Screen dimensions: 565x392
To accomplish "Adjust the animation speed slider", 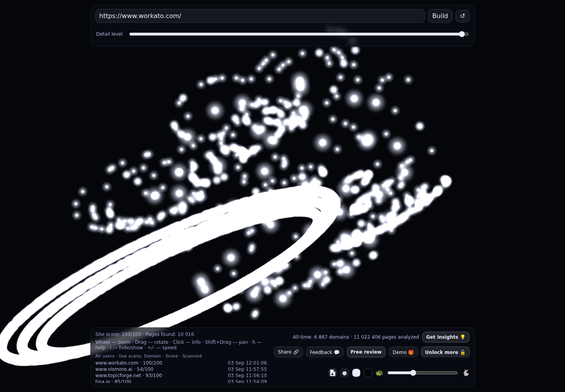I will (423, 373).
